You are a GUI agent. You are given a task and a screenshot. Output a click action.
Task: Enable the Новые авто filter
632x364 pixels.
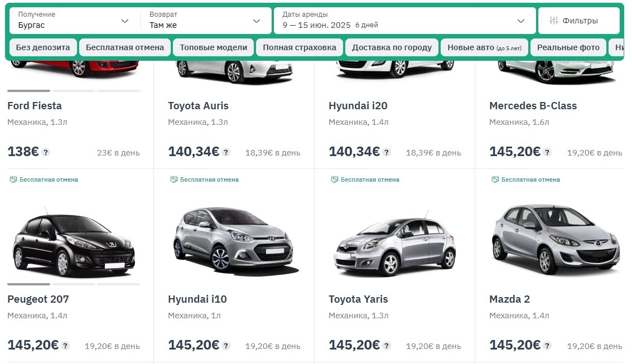[484, 47]
